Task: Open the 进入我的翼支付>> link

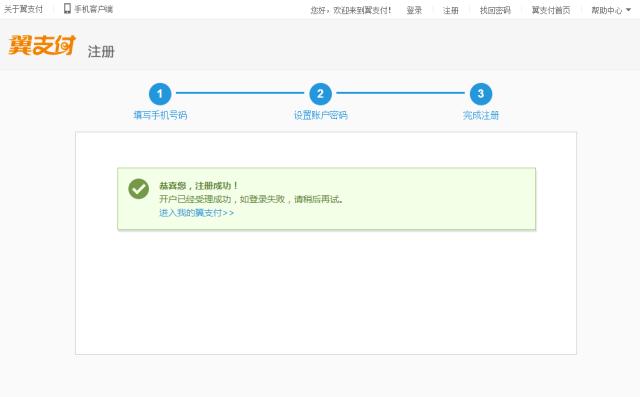Action: coord(196,213)
